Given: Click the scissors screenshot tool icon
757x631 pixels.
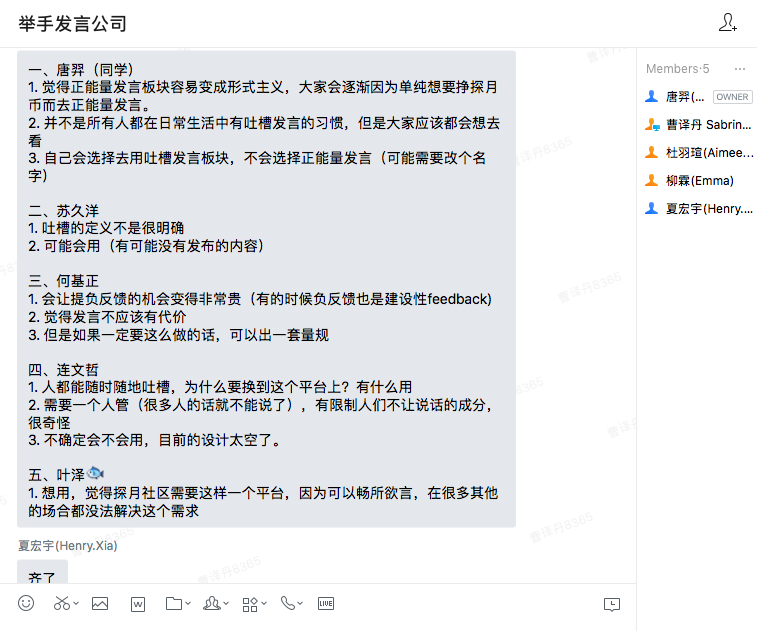Looking at the screenshot, I should coord(61,603).
